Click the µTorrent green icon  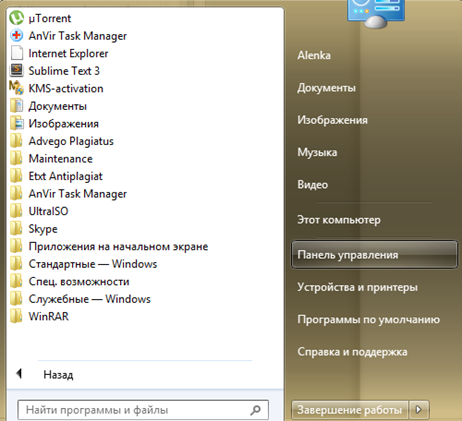click(x=16, y=18)
